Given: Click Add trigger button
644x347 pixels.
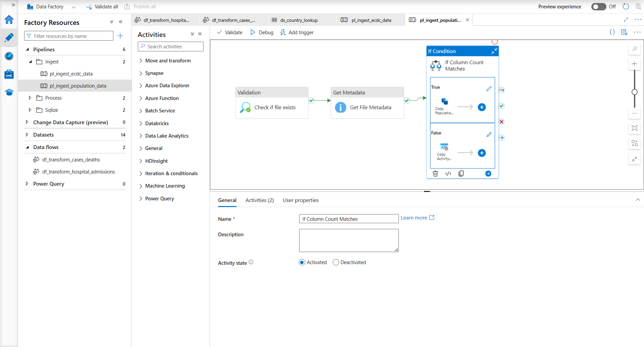Looking at the screenshot, I should [x=297, y=33].
